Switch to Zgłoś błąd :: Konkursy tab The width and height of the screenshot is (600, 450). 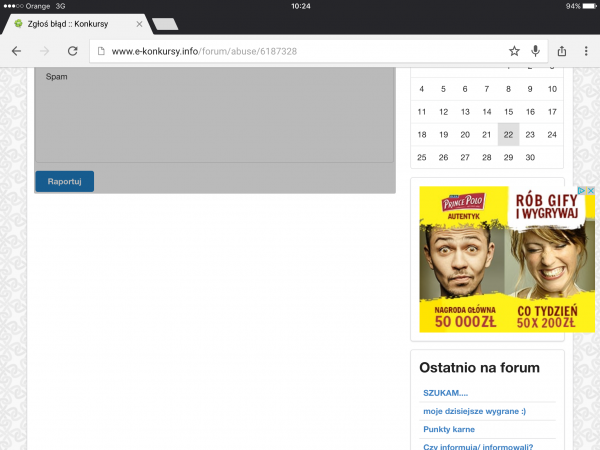tap(70, 23)
